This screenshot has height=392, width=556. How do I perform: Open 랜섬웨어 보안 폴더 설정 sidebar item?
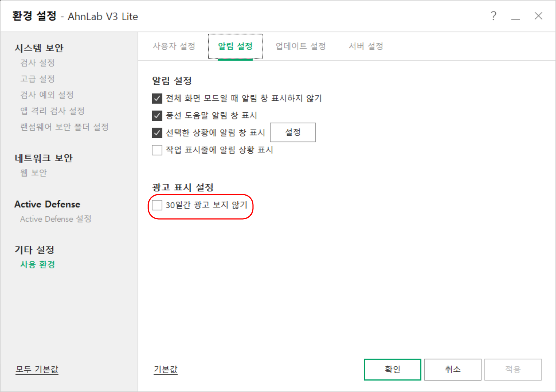[64, 127]
